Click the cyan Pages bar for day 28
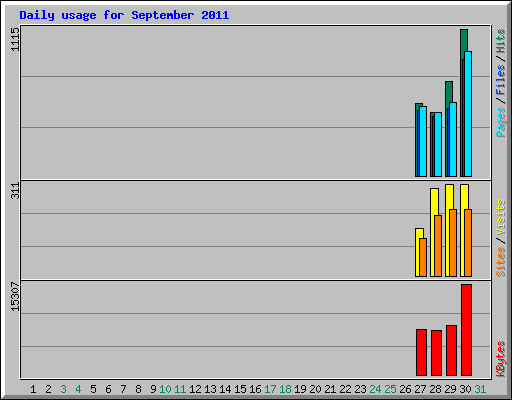 438,144
